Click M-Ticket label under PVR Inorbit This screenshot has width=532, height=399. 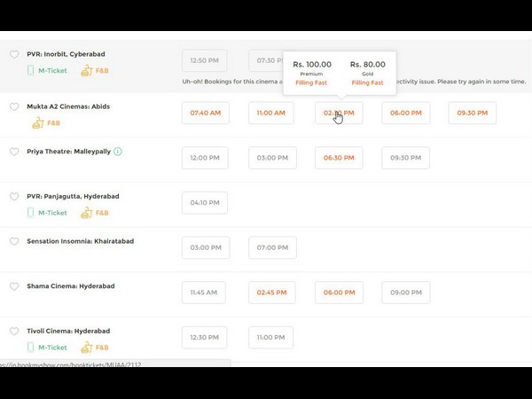52,71
